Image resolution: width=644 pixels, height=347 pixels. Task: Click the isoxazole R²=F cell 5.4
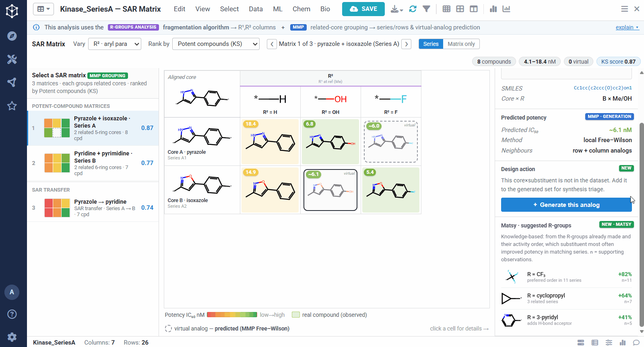point(391,190)
